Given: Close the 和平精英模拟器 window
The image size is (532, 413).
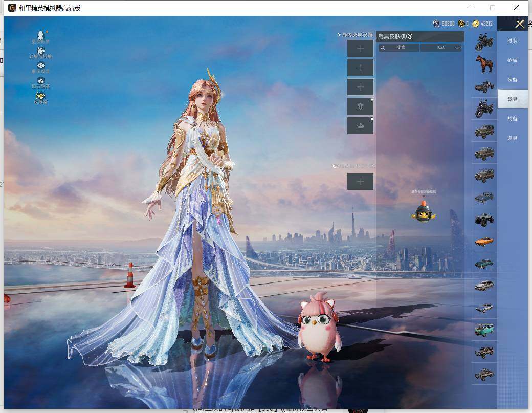Looking at the screenshot, I should [516, 8].
